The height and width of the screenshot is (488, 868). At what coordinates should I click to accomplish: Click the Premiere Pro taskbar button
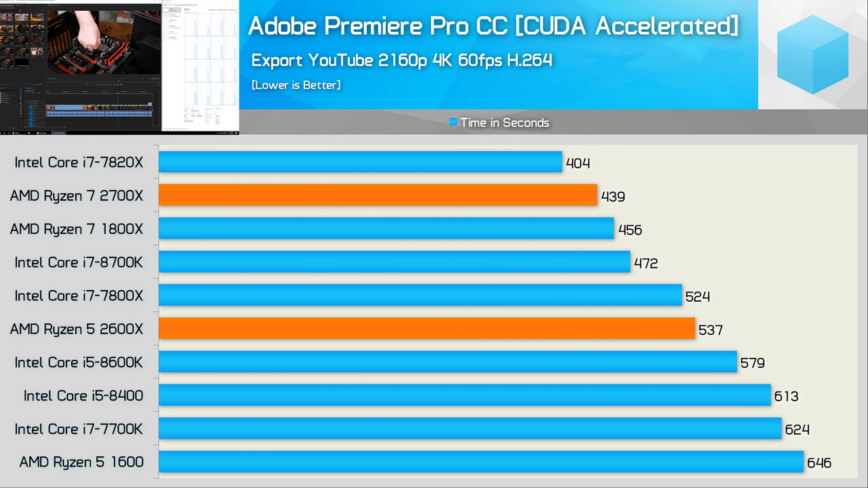click(x=59, y=133)
